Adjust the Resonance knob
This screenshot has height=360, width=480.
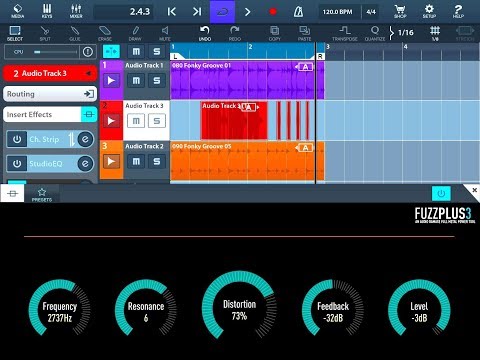[146, 307]
